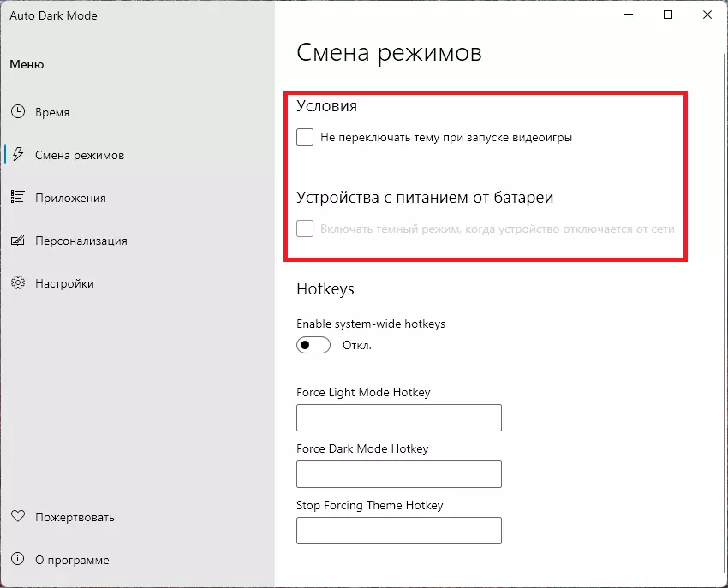Click the Меню sidebar header

coord(27,64)
